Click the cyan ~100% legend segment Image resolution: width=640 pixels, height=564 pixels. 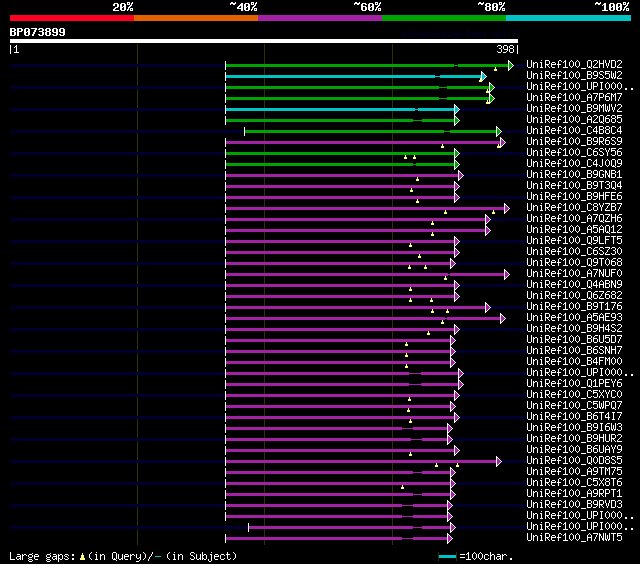[569, 18]
